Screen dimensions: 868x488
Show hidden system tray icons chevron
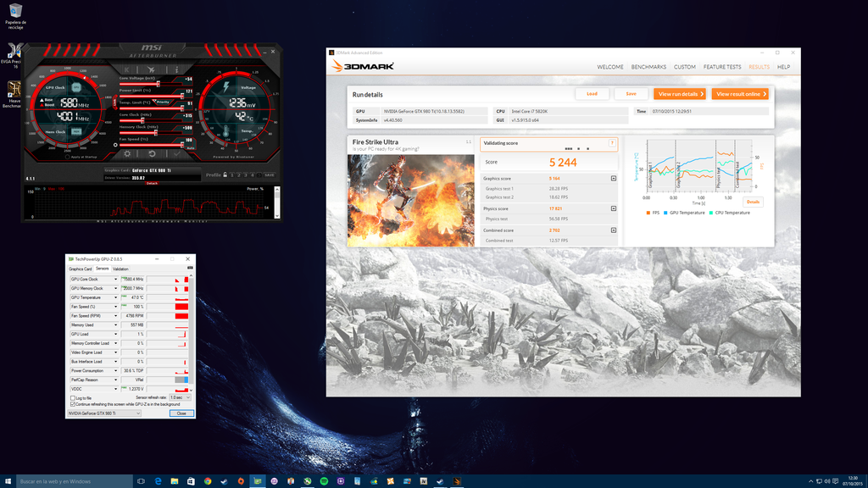811,481
